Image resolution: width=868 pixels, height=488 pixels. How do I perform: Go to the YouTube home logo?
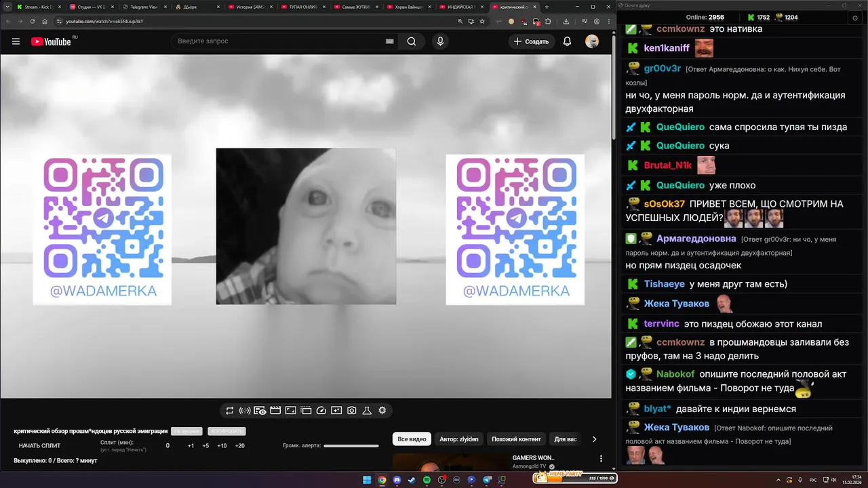point(51,41)
